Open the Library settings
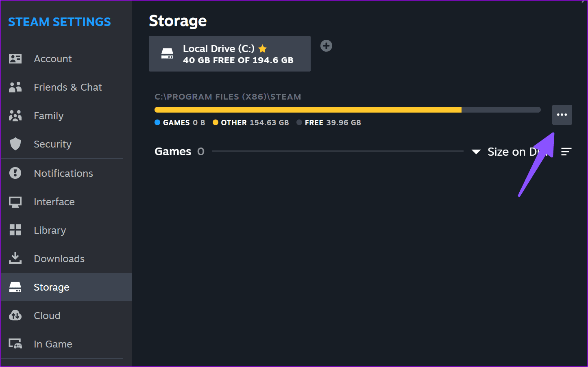The image size is (588, 367). [66, 230]
